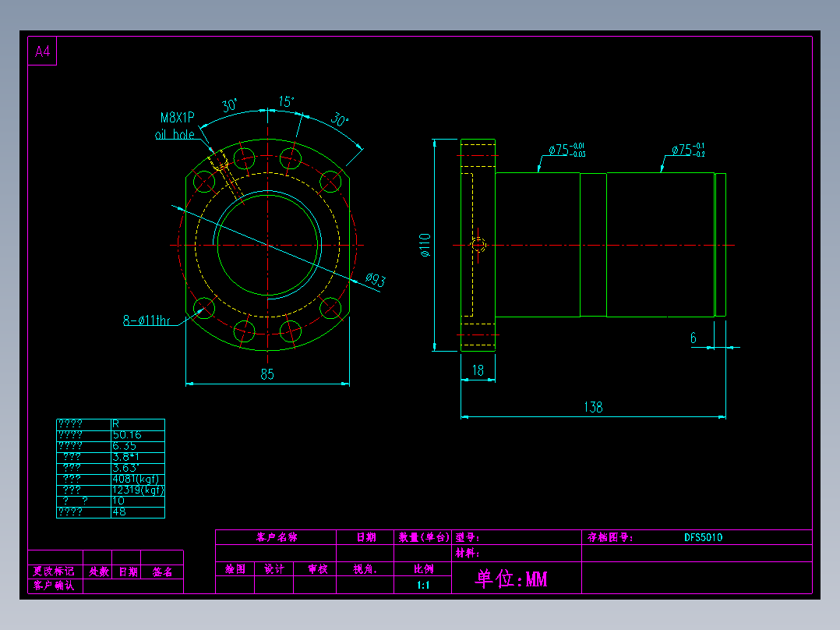Click the DFS5010 drawing number
This screenshot has width=840, height=630.
704,537
